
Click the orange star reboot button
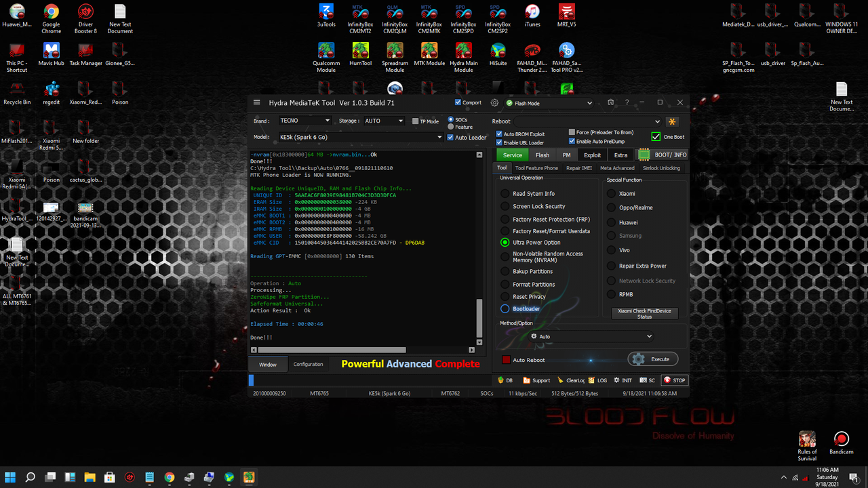coord(672,121)
